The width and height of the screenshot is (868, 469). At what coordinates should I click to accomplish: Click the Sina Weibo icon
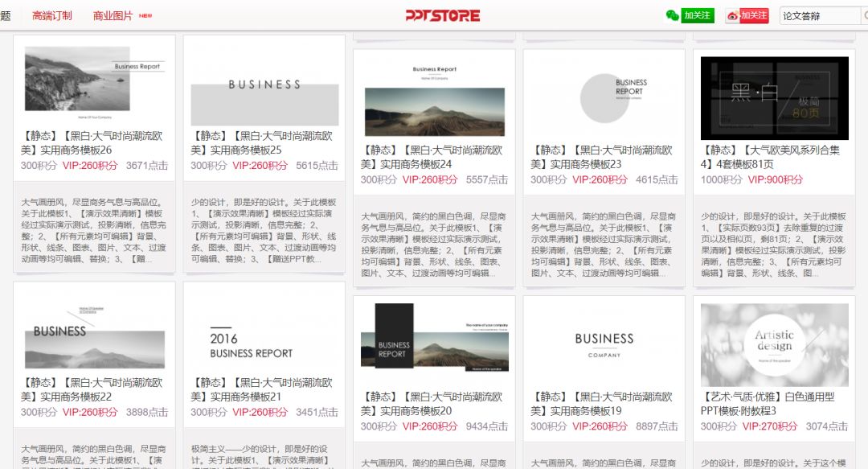tap(733, 15)
